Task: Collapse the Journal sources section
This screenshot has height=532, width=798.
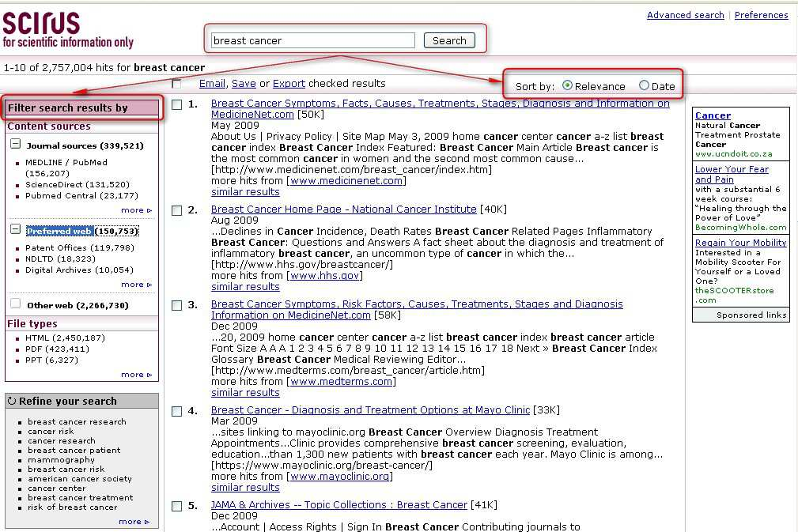Action: click(16, 145)
